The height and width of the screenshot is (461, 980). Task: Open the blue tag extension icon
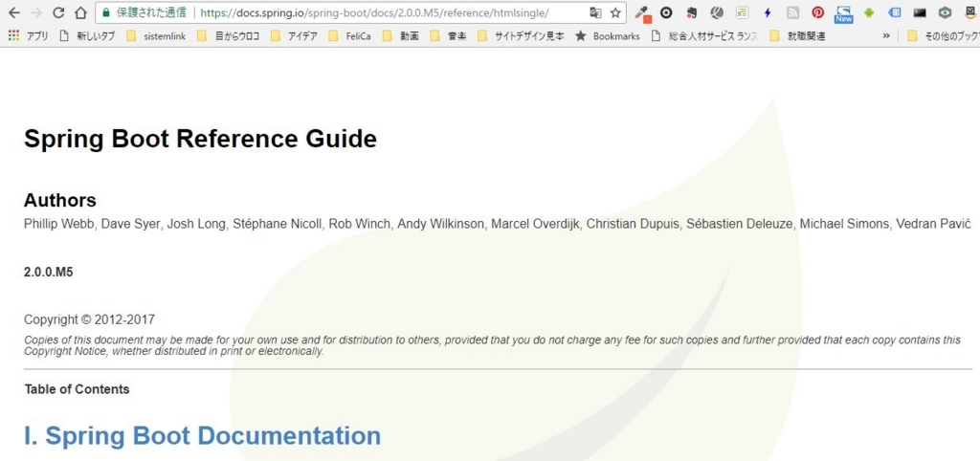pos(895,12)
